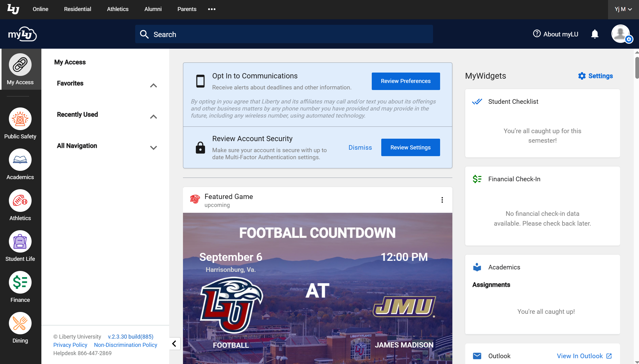Click the Football Countdown game banner
The width and height of the screenshot is (639, 364).
[318, 288]
